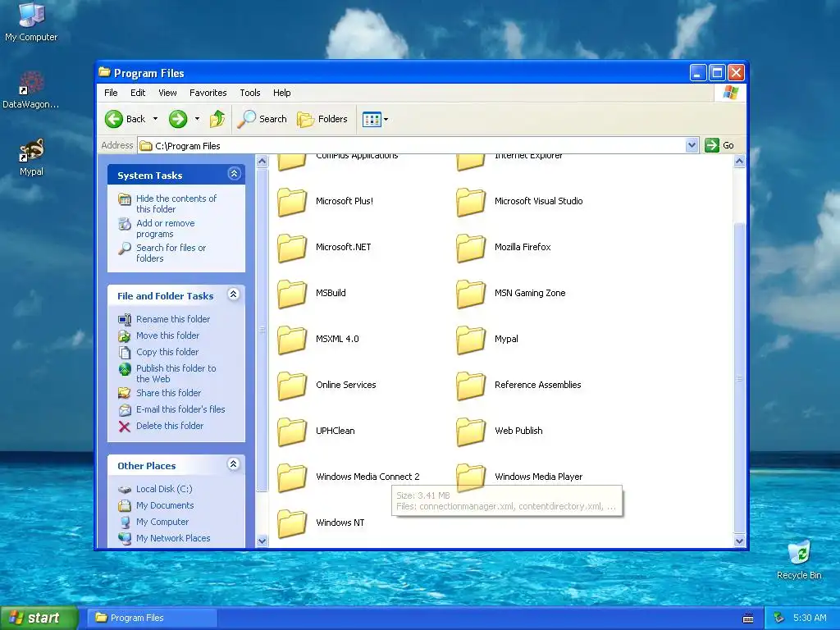Screen dimensions: 840x630
Task: Click the Program Files taskbar button
Action: pyautogui.click(x=152, y=618)
